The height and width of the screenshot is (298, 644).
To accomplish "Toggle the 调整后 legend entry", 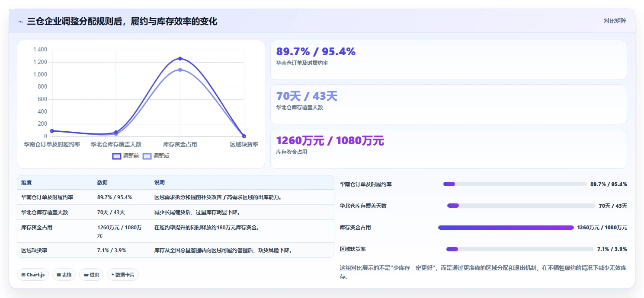I will tap(156, 156).
